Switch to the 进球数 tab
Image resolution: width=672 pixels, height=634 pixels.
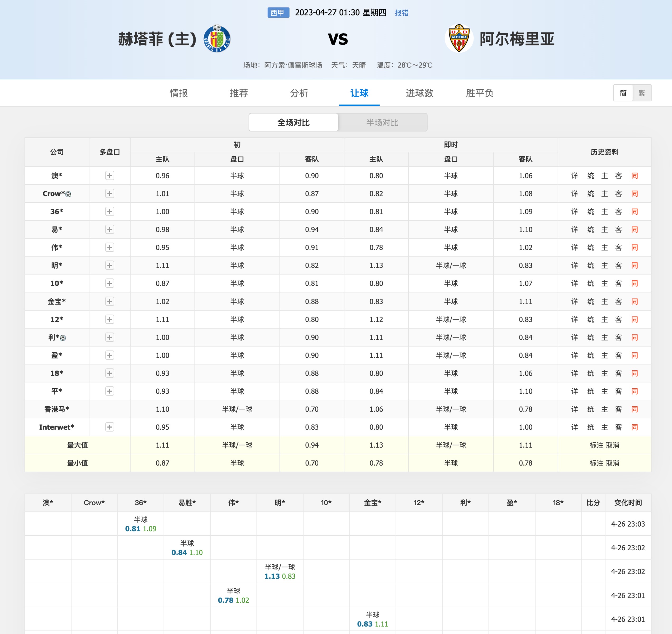(x=419, y=93)
